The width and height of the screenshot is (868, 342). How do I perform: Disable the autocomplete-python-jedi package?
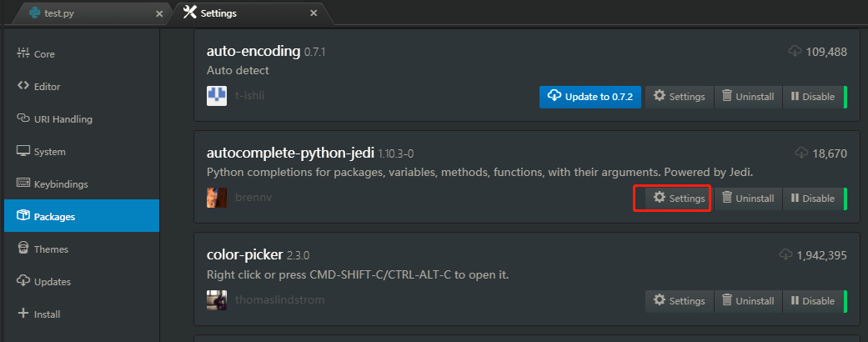pos(812,199)
